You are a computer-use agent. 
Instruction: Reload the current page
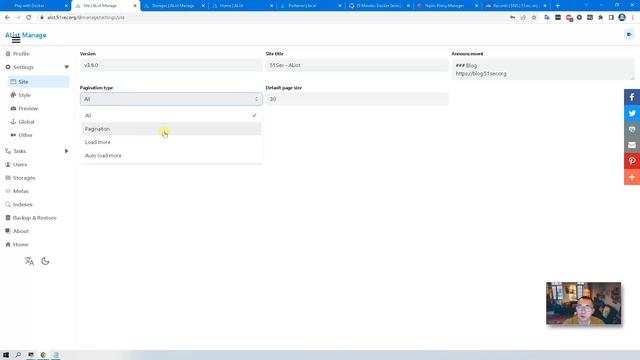coord(29,18)
